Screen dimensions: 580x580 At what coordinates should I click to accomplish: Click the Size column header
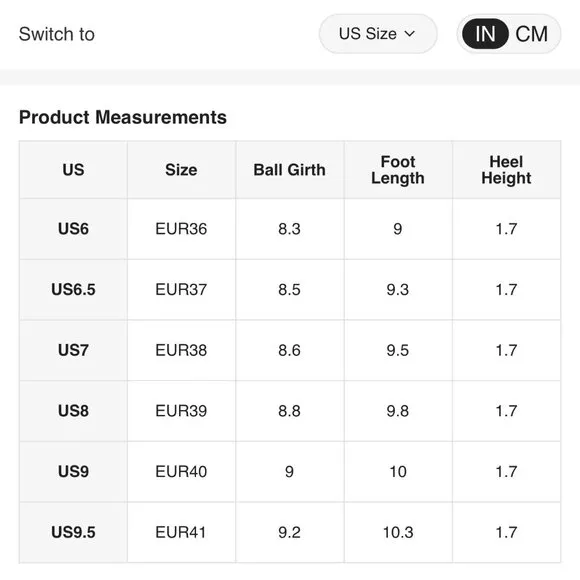click(x=181, y=170)
